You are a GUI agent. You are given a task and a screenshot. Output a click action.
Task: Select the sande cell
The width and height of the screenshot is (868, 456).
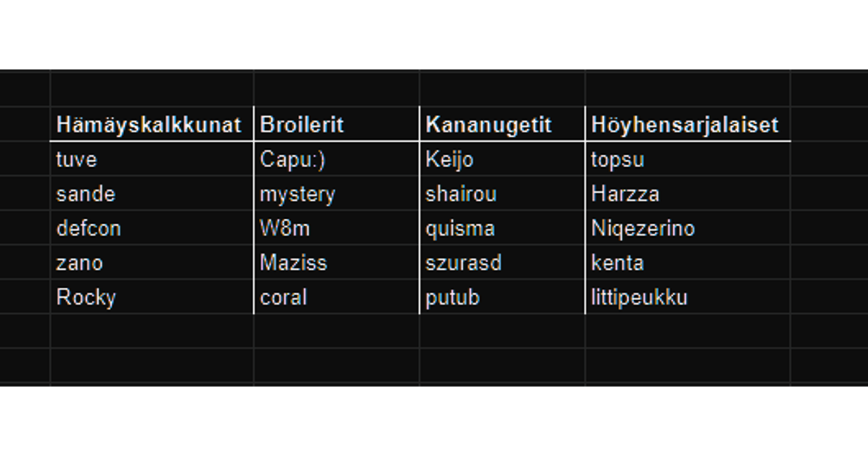86,194
